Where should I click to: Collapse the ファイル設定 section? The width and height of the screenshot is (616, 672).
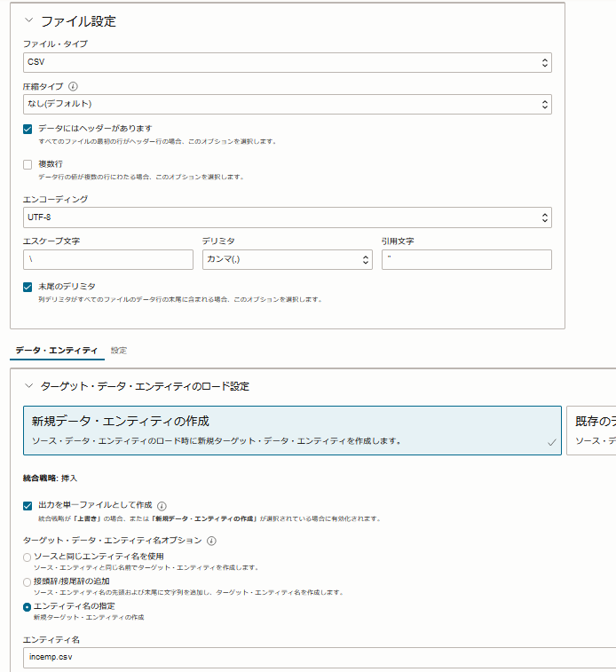pos(28,20)
